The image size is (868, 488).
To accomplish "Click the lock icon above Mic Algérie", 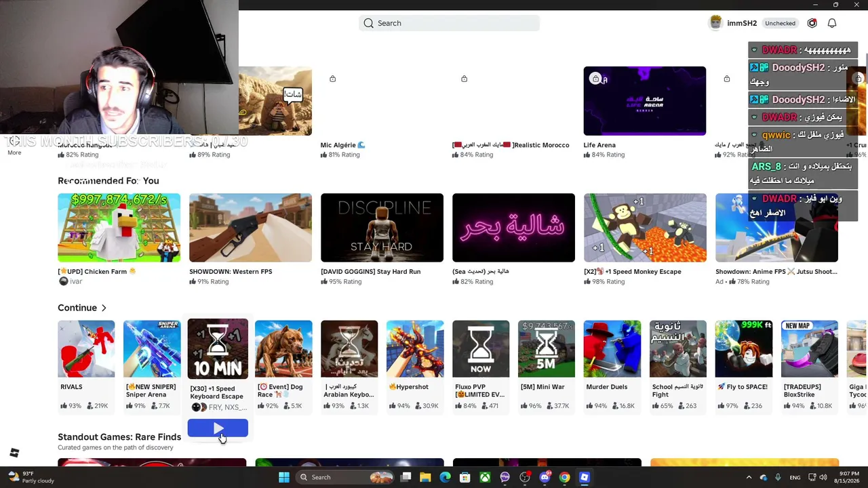I will coord(332,79).
